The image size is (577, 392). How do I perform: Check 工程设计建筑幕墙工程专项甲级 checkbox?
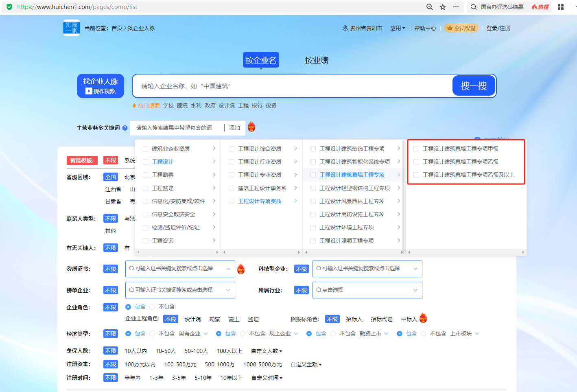(x=416, y=149)
